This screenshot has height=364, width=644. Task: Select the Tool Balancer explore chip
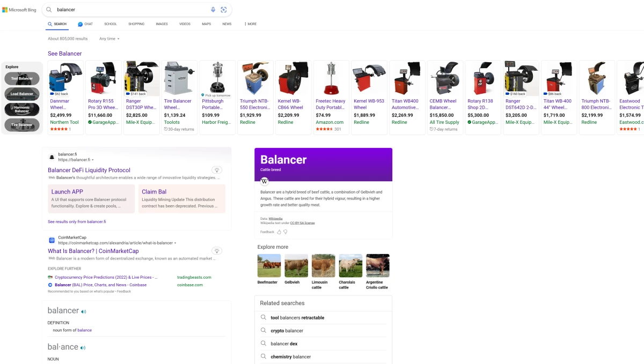click(22, 78)
